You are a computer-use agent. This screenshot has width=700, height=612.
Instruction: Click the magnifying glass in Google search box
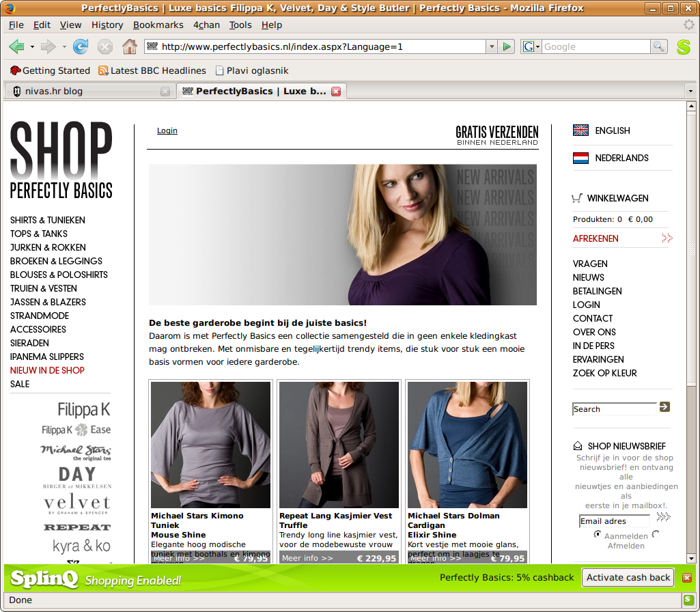[x=658, y=46]
